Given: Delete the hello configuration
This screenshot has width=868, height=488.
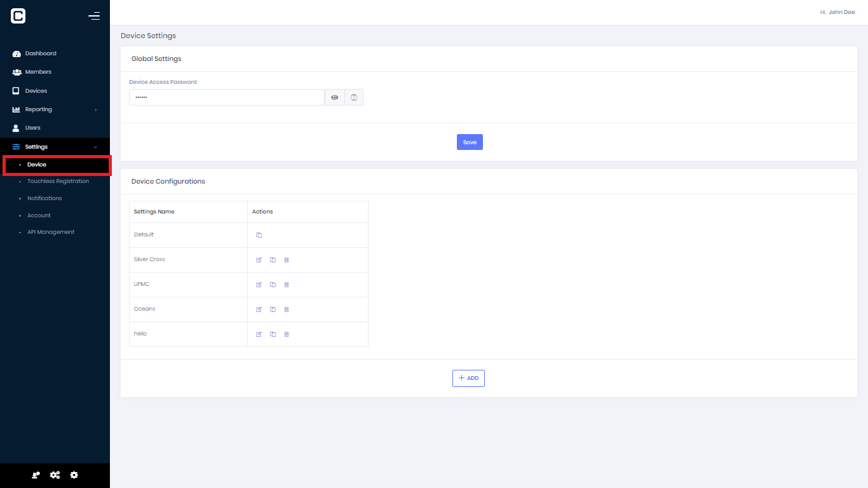Looking at the screenshot, I should tap(286, 334).
